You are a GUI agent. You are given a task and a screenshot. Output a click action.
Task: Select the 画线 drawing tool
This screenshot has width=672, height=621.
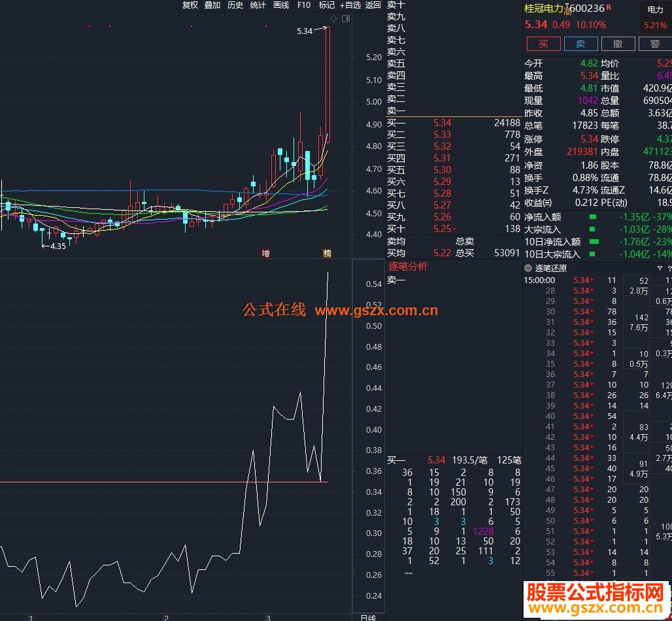[281, 5]
